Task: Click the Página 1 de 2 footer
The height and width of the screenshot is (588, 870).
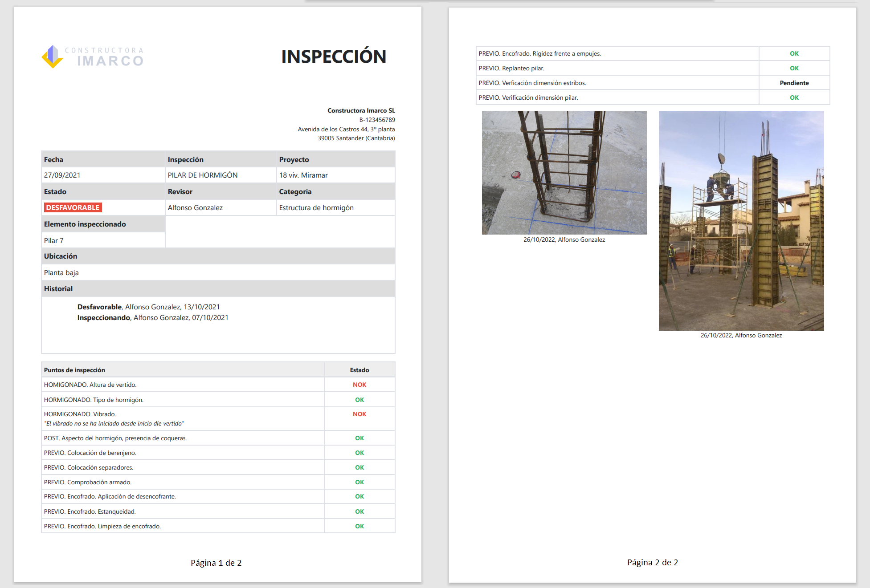Action: (216, 563)
